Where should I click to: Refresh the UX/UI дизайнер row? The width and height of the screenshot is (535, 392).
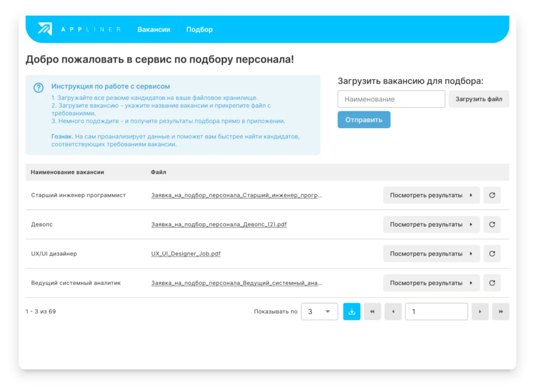pyautogui.click(x=492, y=253)
